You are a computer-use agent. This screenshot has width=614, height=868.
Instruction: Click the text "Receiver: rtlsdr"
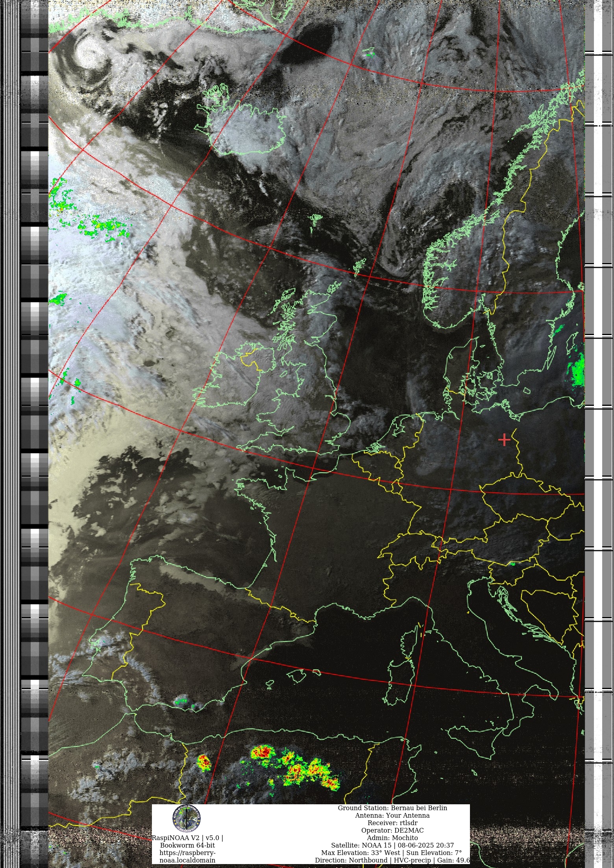click(x=392, y=823)
